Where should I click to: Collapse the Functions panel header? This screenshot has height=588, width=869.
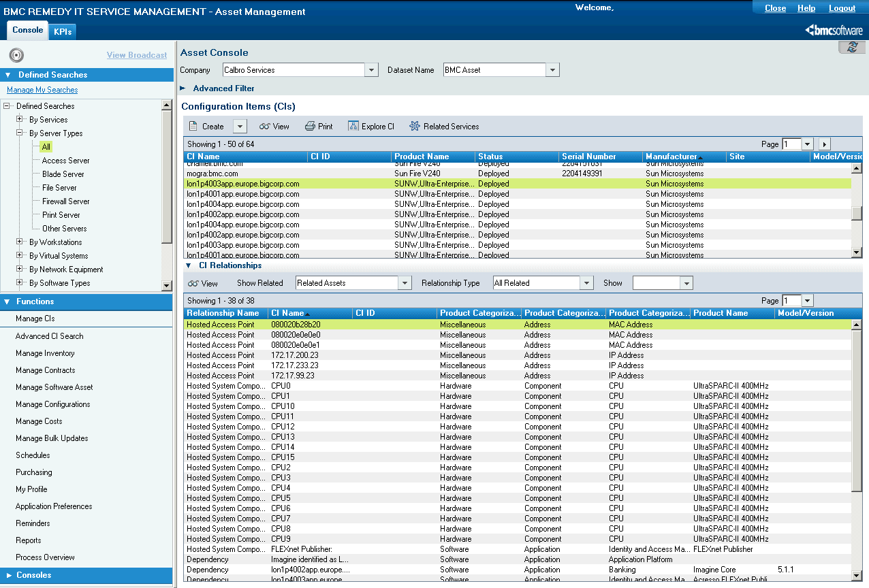[x=86, y=301]
